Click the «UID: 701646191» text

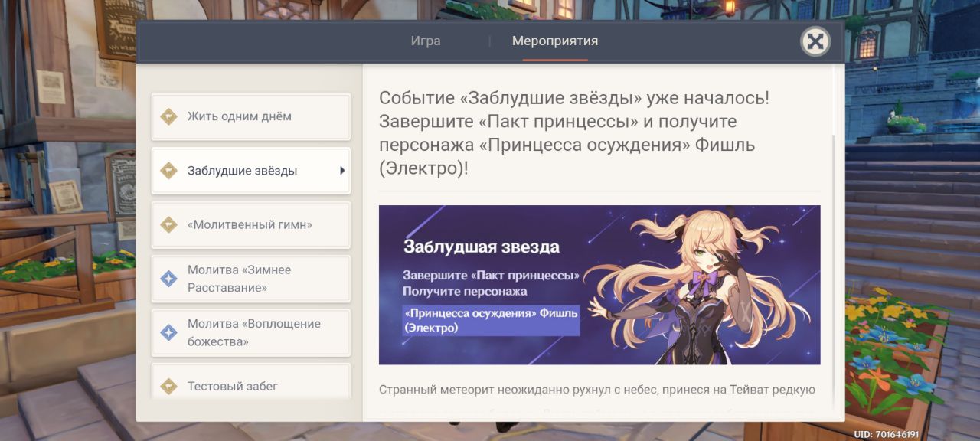[887, 434]
